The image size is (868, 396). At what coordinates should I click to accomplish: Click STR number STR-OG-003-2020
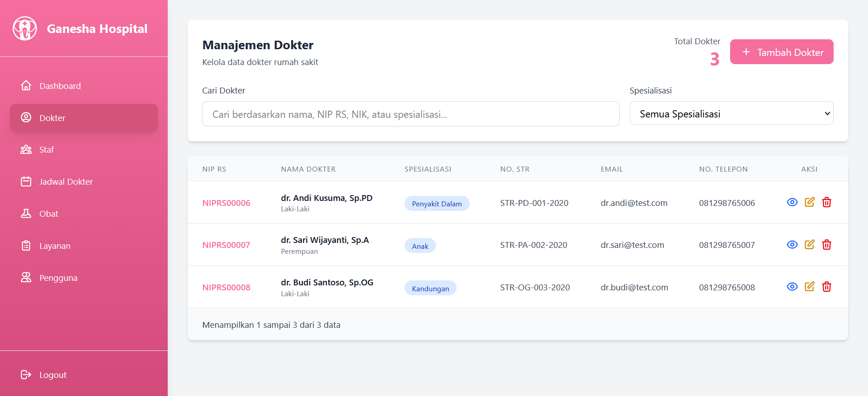535,287
